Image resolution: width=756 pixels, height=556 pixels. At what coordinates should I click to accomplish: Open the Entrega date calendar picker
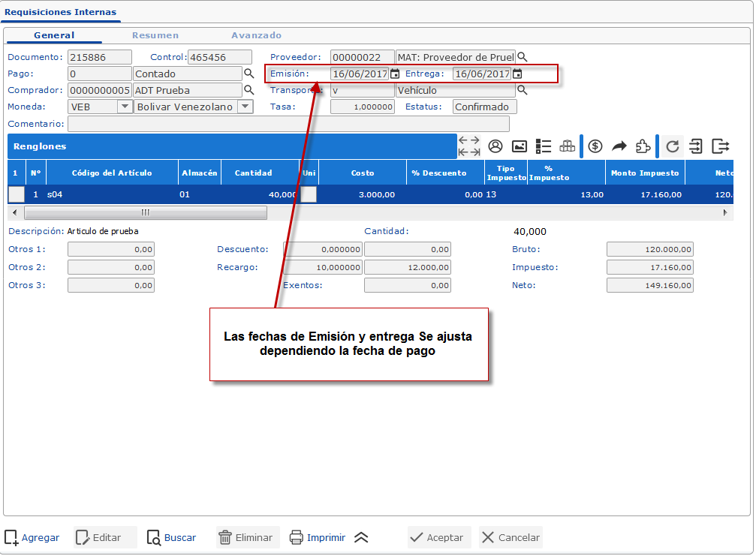tap(517, 74)
